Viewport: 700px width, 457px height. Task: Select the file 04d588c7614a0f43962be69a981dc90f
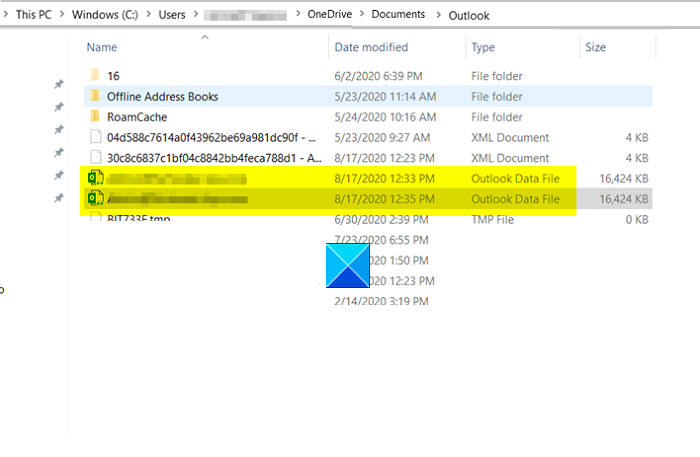point(211,137)
